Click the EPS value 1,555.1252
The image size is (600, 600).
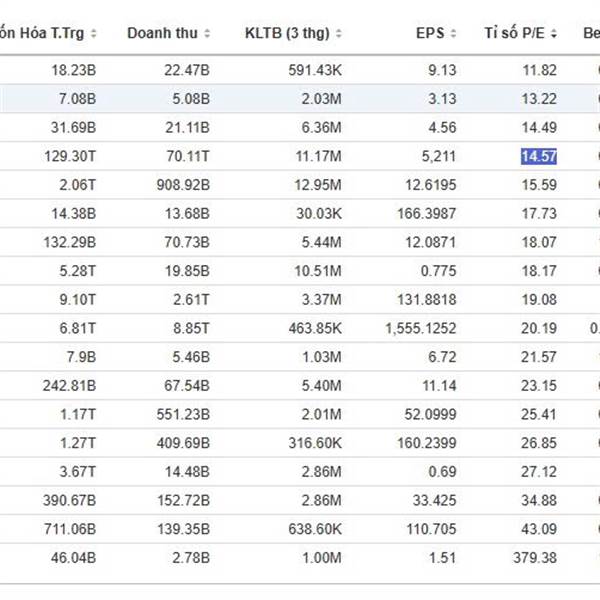(x=420, y=328)
